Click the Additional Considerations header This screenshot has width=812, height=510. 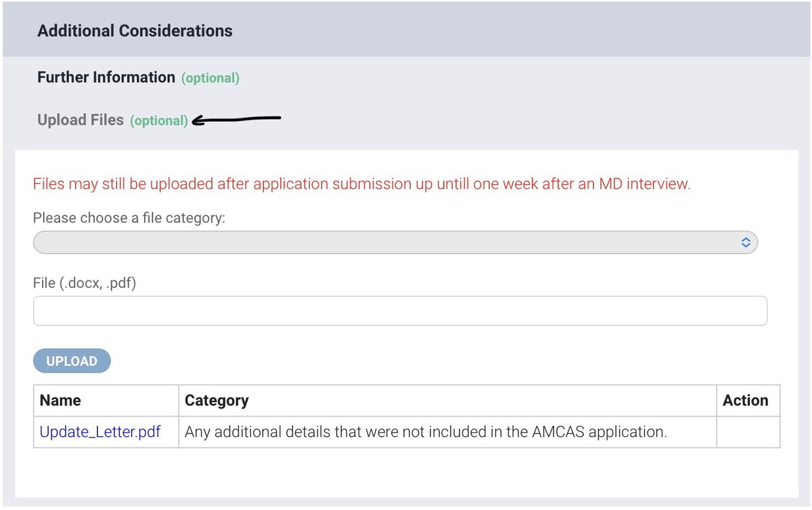(x=135, y=30)
